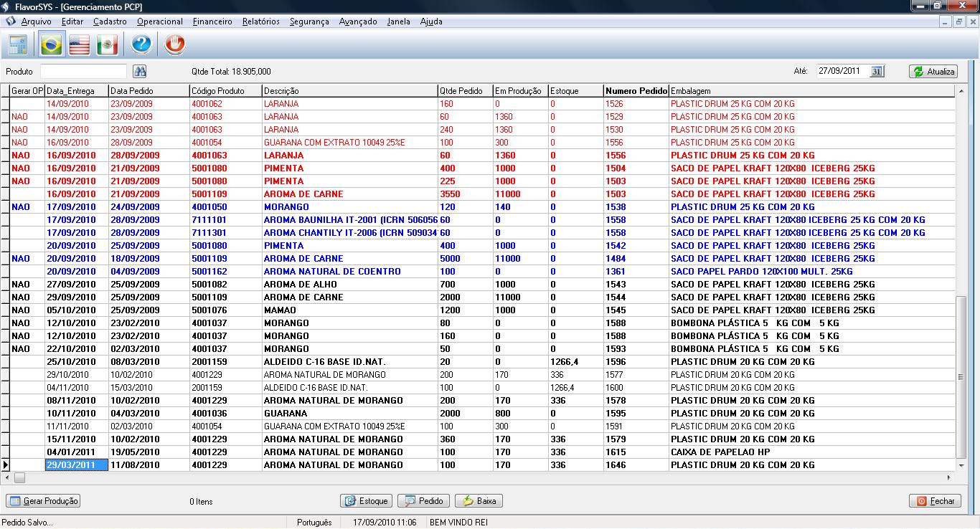Sort by Data Pedido column header

[x=149, y=91]
